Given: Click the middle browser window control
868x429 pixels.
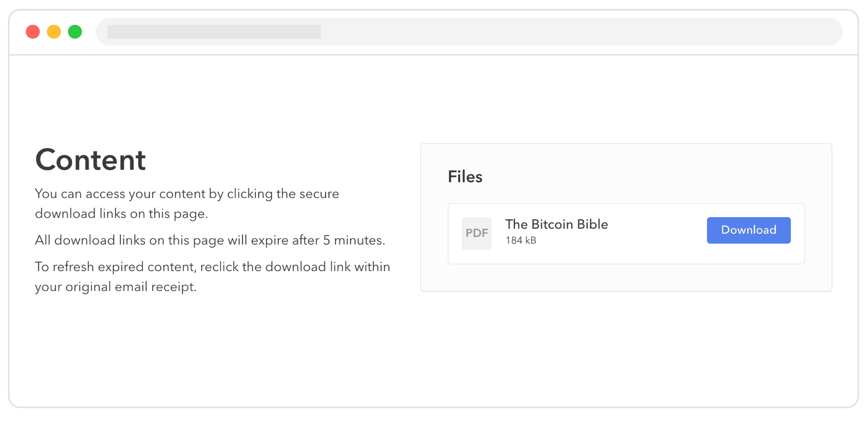Looking at the screenshot, I should point(54,32).
